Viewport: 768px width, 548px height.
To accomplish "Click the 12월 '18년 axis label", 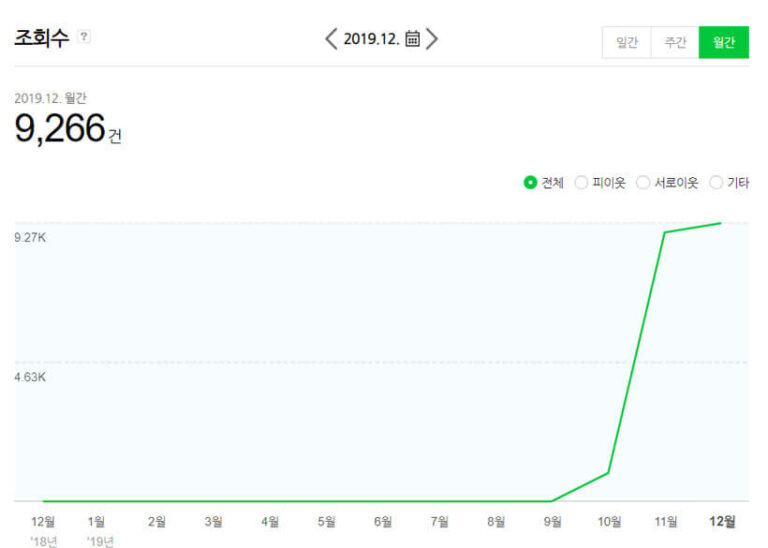I will 43,531.
